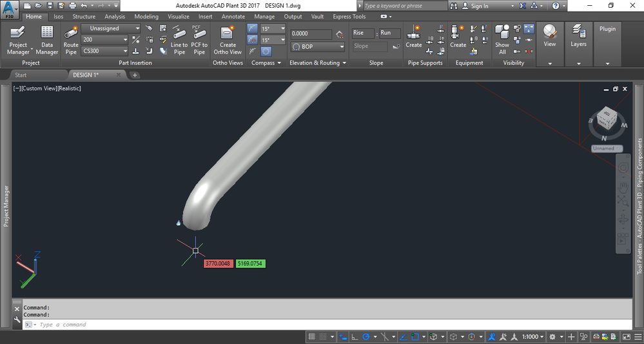
Task: Switch to the Modeling ribbon tab
Action: click(x=146, y=16)
